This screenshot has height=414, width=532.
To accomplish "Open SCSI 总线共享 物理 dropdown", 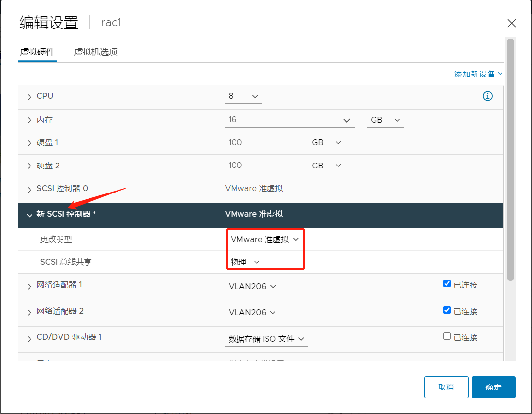I will point(245,262).
